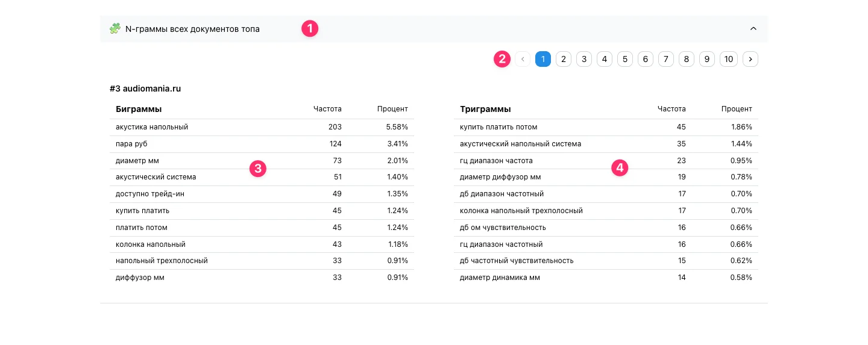This screenshot has width=868, height=345.
Task: Click frequency value 124
Action: [335, 144]
